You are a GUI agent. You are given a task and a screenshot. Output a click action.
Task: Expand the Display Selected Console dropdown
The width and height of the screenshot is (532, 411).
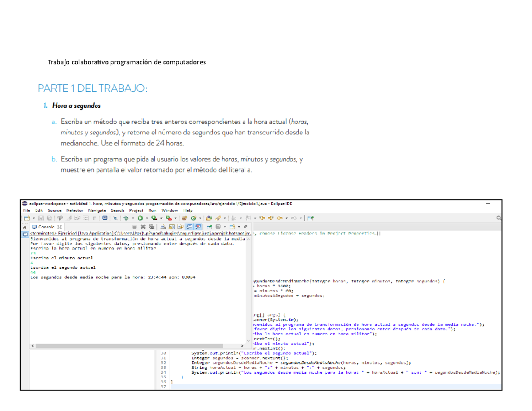click(225, 226)
